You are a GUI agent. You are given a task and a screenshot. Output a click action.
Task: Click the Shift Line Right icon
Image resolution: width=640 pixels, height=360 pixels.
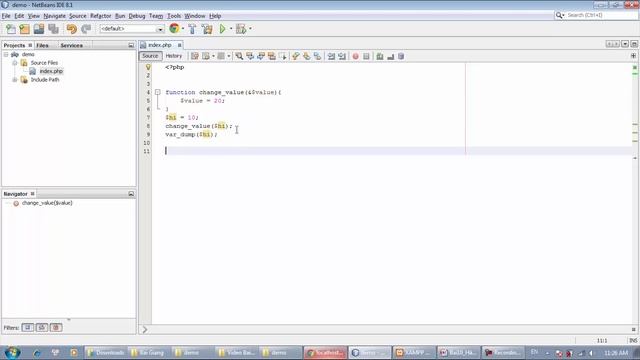342,56
